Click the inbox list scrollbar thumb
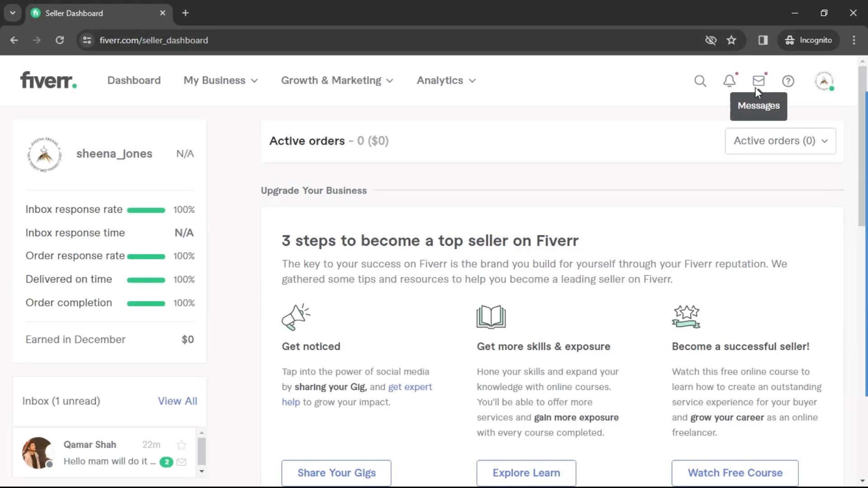Screen dimensions: 868x488 click(202, 450)
